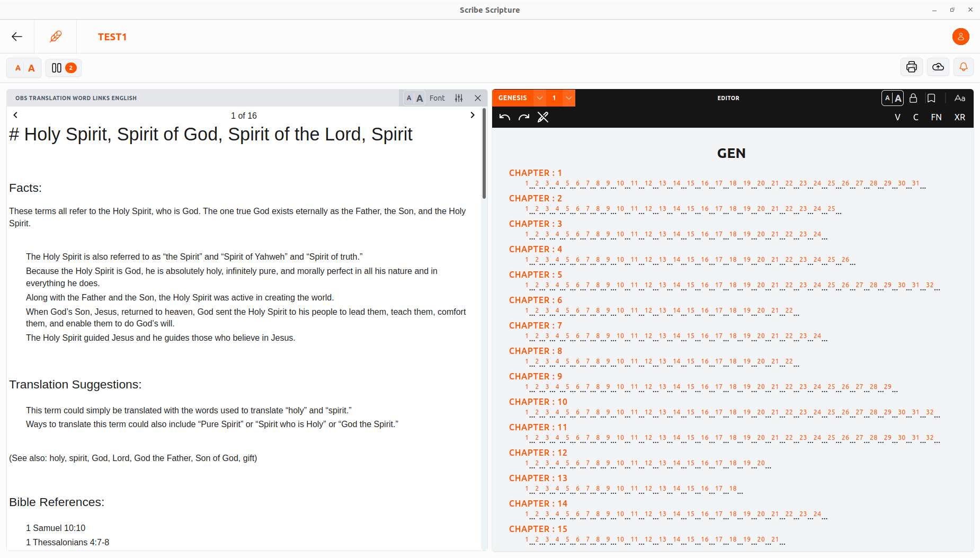Toggle editor lock icon
This screenshot has width=980, height=558.
point(913,98)
